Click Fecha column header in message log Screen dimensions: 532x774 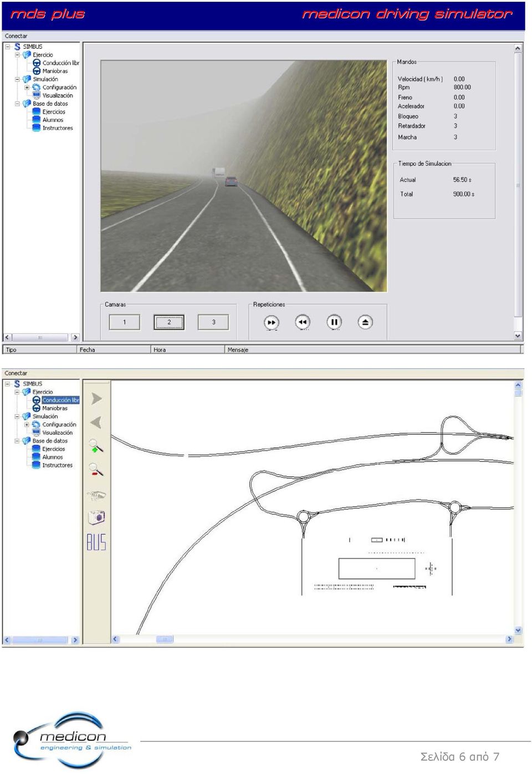pyautogui.click(x=114, y=350)
